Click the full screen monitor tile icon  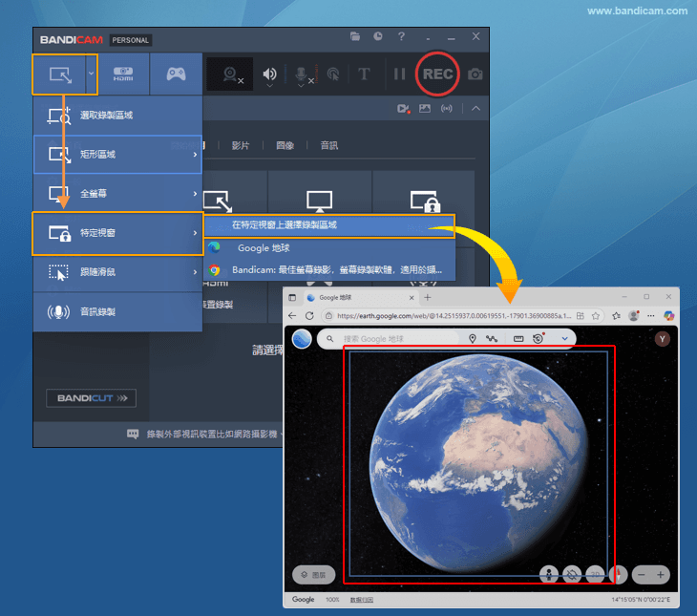tap(319, 202)
